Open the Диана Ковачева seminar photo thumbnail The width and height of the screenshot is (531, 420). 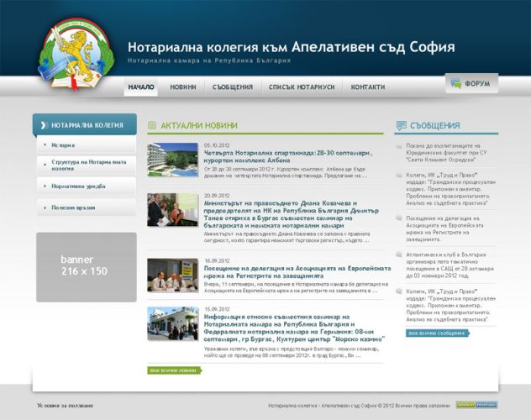coord(173,209)
